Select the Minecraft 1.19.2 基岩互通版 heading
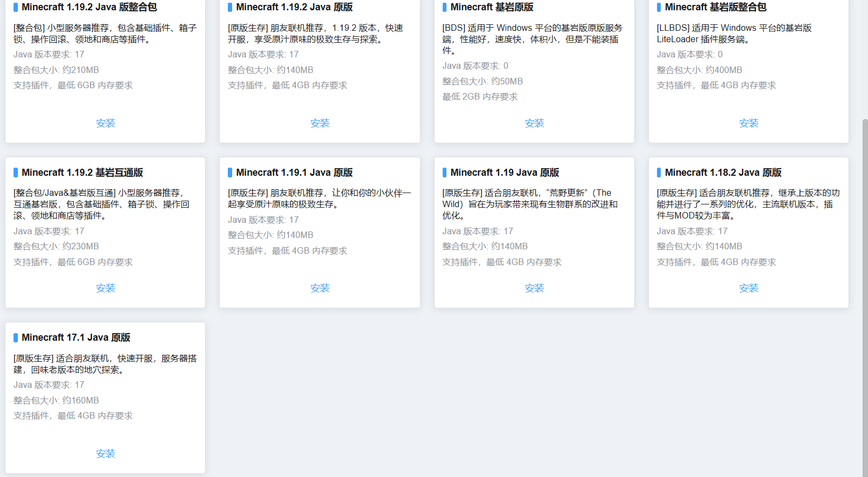Image resolution: width=868 pixels, height=477 pixels. [x=82, y=173]
